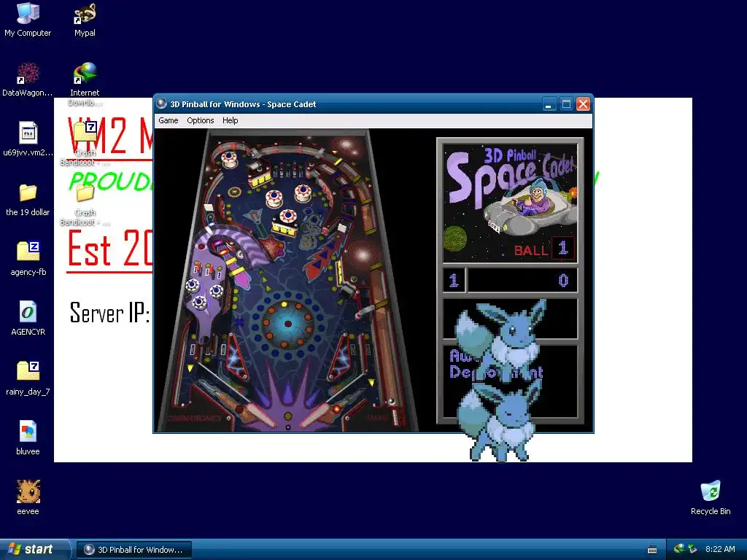Viewport: 747px width, 560px height.
Task: Open the Game menu in 3D Pinball
Action: click(x=169, y=120)
